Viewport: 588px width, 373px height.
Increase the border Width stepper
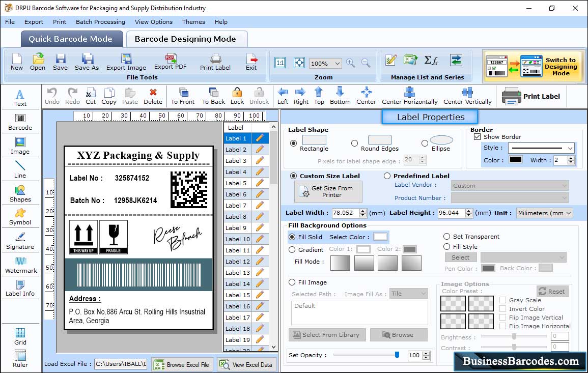coord(571,158)
